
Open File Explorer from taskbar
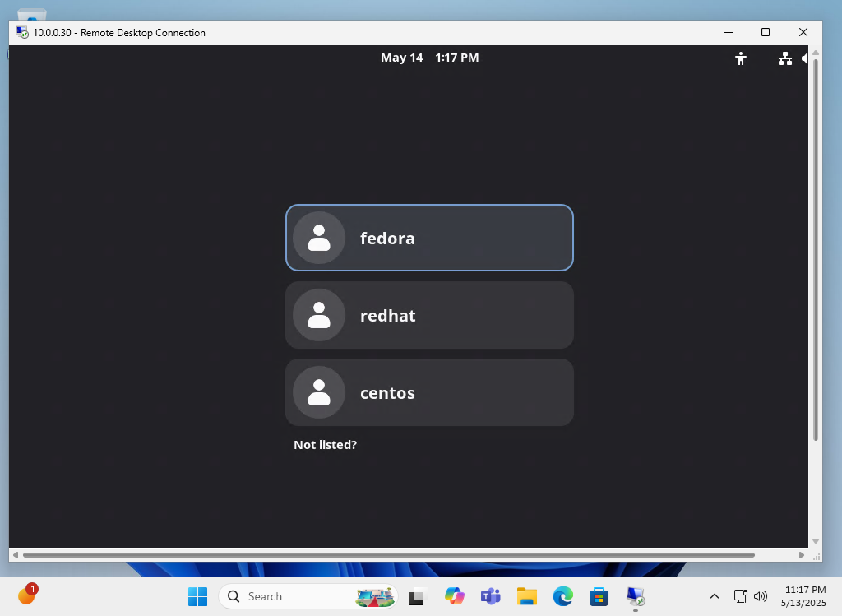[527, 596]
